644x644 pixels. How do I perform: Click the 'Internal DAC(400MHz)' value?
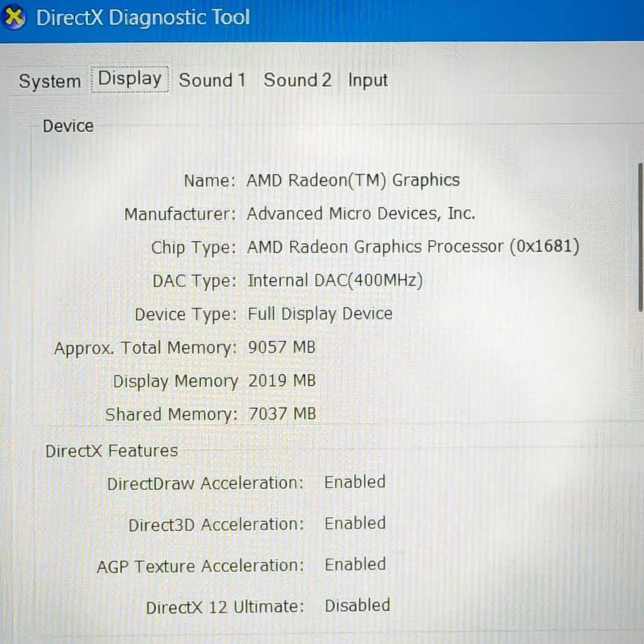[x=335, y=280]
